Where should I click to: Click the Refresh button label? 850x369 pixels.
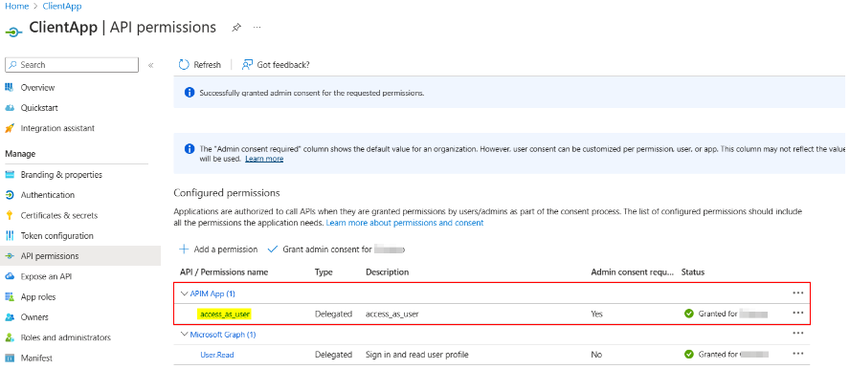pos(207,64)
